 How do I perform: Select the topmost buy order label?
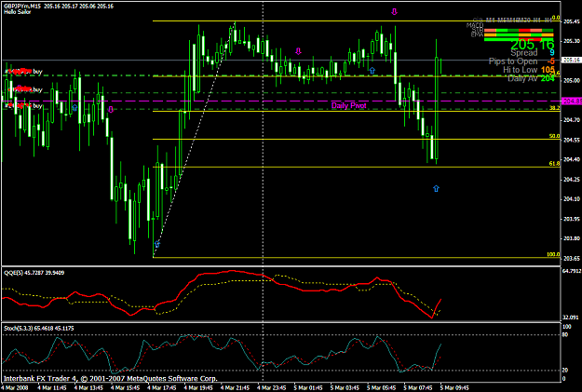tap(24, 72)
